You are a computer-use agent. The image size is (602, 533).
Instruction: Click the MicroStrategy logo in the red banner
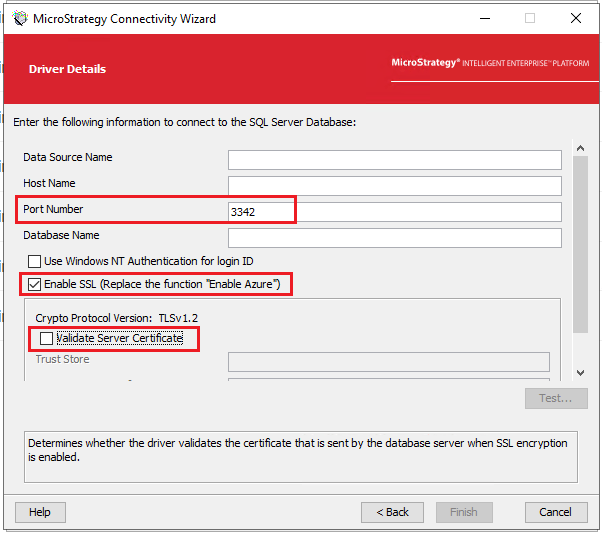click(492, 62)
